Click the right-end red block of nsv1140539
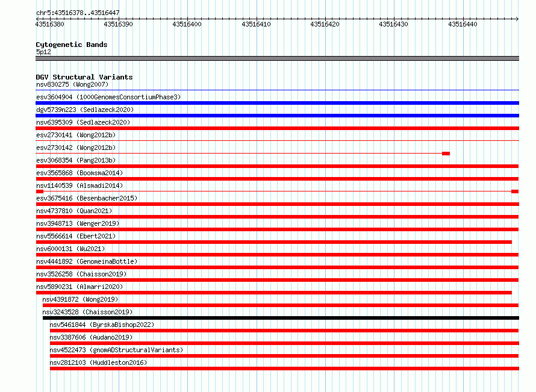Image resolution: width=536 pixels, height=392 pixels. coord(515,191)
